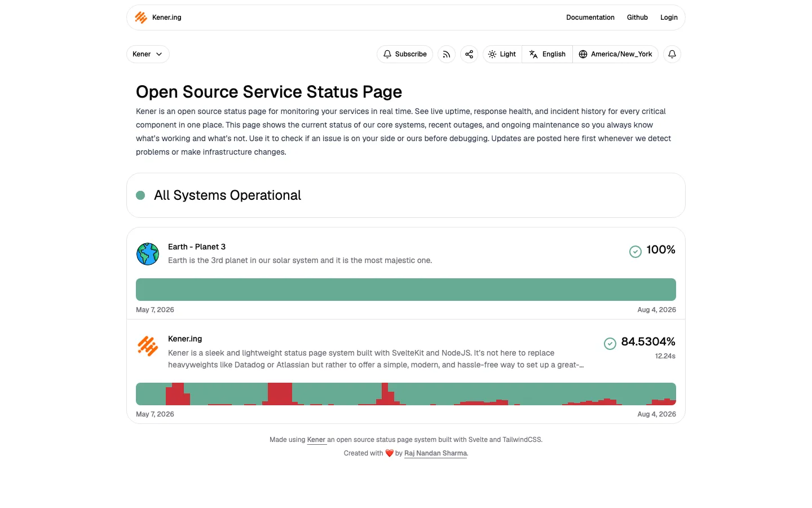The image size is (812, 508).
Task: Click the bell icon inside Subscribe button
Action: (387, 54)
